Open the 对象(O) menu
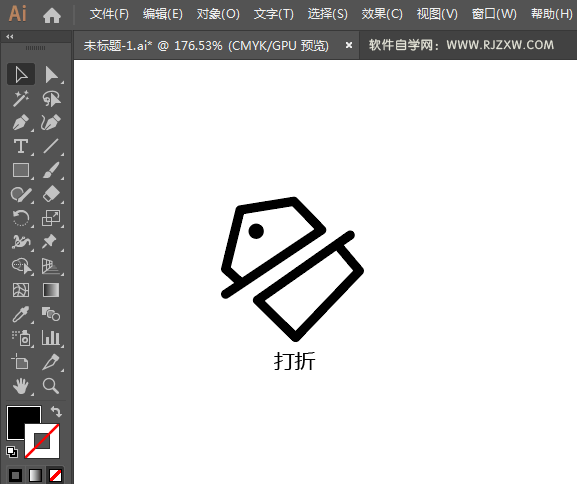The height and width of the screenshot is (484, 577). [x=218, y=14]
